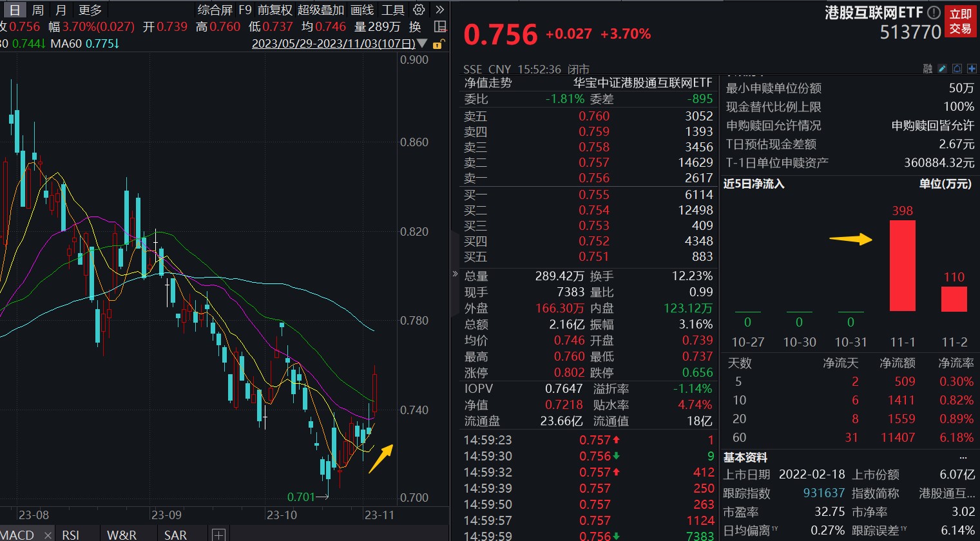The image size is (980, 541).
Task: Click the 涨停 limit-up price 0.802
Action: pos(569,372)
